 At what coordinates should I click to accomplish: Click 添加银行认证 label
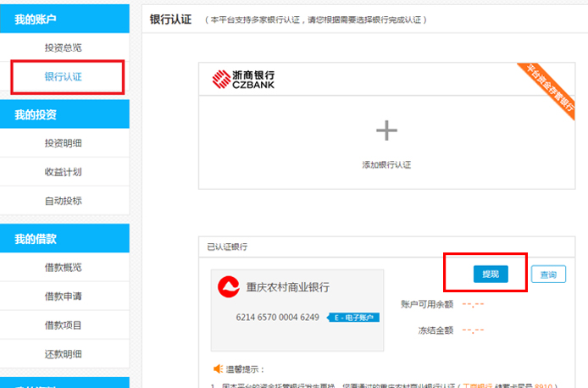click(x=386, y=164)
